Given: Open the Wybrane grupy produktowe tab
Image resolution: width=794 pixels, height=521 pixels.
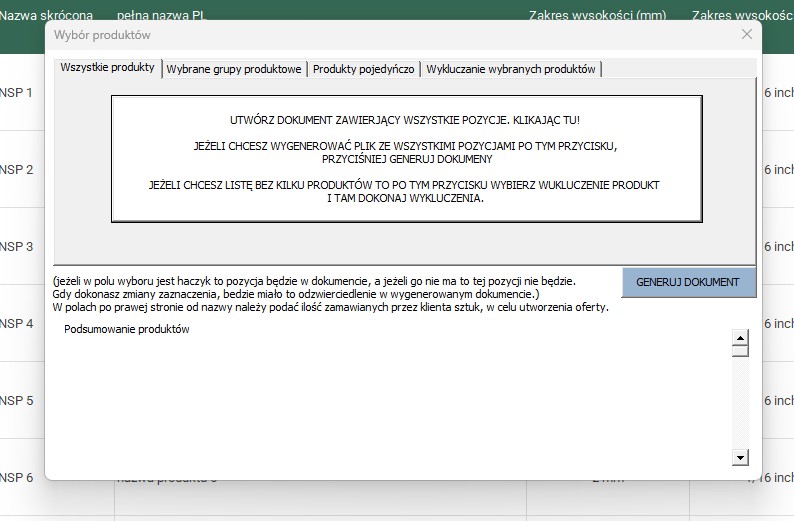Looking at the screenshot, I should [234, 69].
